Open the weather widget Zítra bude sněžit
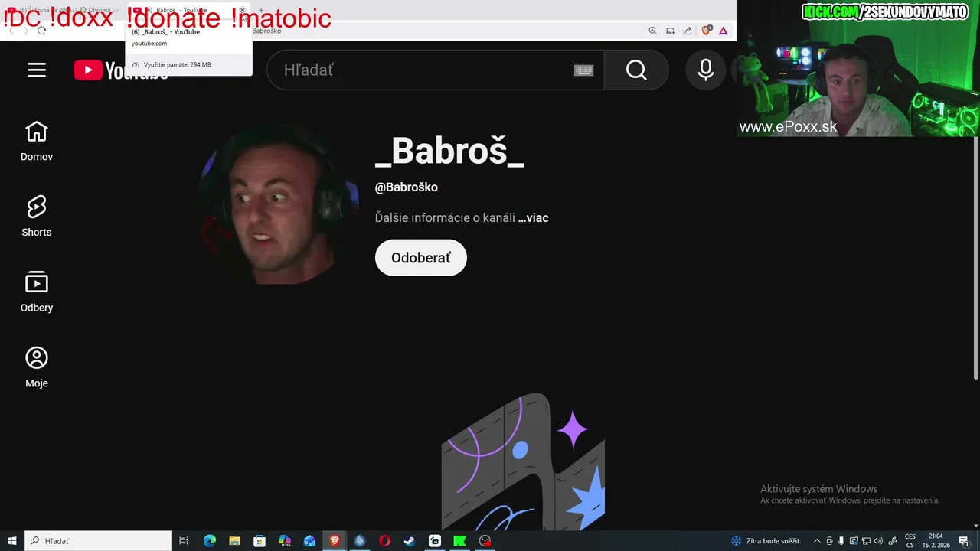This screenshot has height=551, width=980. (x=767, y=541)
